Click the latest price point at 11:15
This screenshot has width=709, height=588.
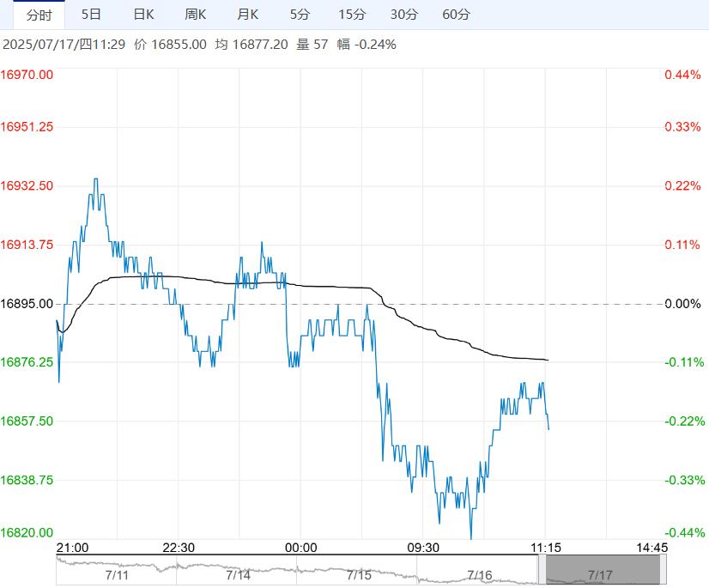point(548,428)
